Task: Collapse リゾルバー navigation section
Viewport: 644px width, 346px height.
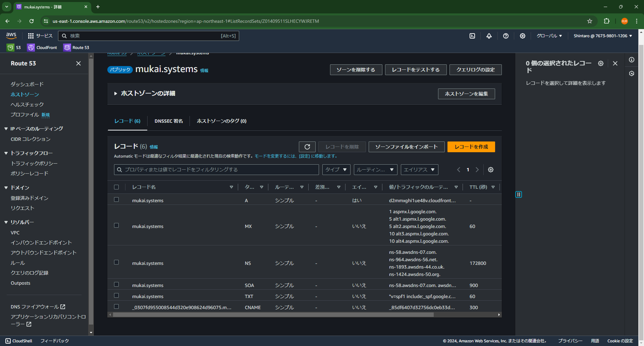Action: point(6,222)
